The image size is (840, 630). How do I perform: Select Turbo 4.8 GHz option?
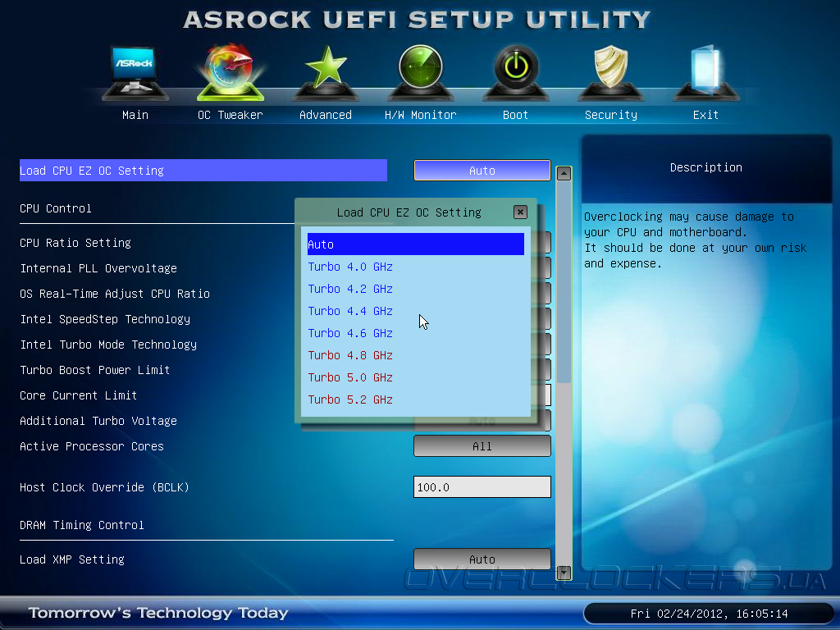click(x=350, y=356)
